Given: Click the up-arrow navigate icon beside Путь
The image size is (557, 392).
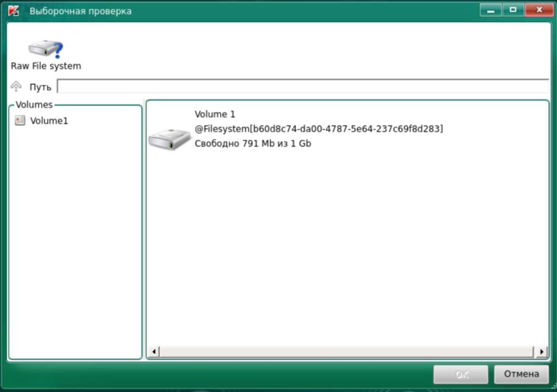Looking at the screenshot, I should (x=16, y=86).
